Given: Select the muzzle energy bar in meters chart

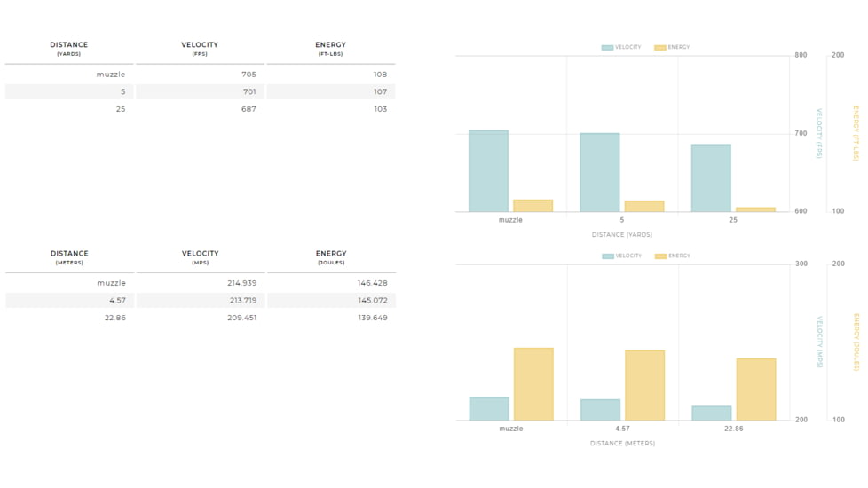Looking at the screenshot, I should tap(533, 384).
